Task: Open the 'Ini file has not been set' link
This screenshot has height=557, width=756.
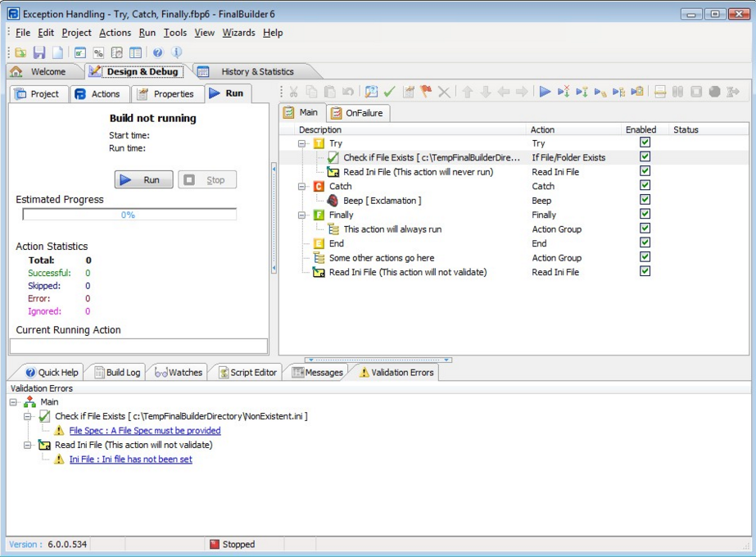Action: [130, 460]
